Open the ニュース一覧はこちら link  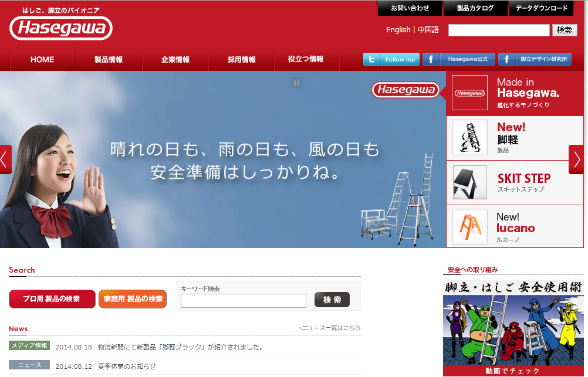[x=330, y=328]
